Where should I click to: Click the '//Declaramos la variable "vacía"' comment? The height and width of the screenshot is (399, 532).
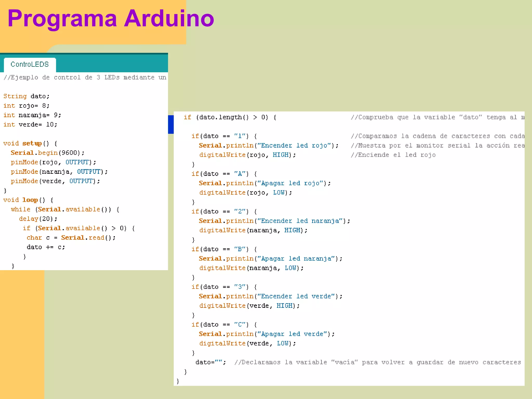pos(378,362)
